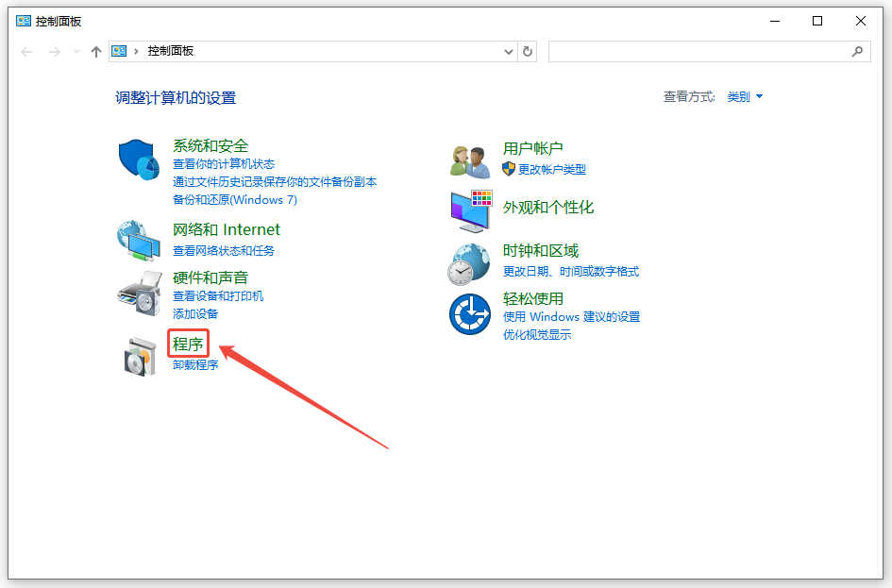Click the Ease of Access icon

point(470,314)
